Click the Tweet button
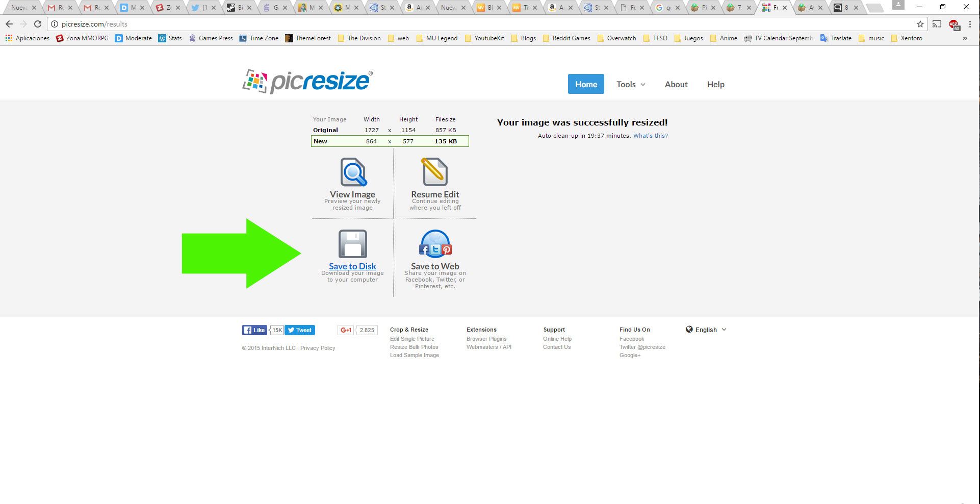 tap(300, 330)
